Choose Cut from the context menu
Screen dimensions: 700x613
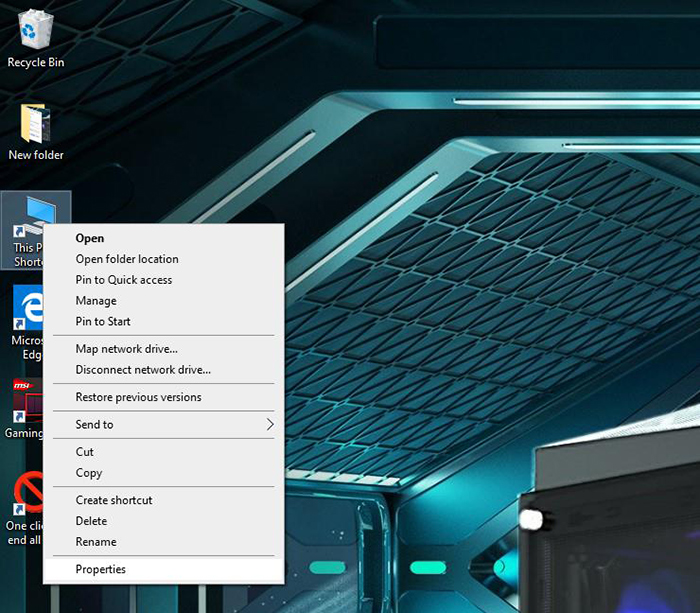click(x=85, y=452)
